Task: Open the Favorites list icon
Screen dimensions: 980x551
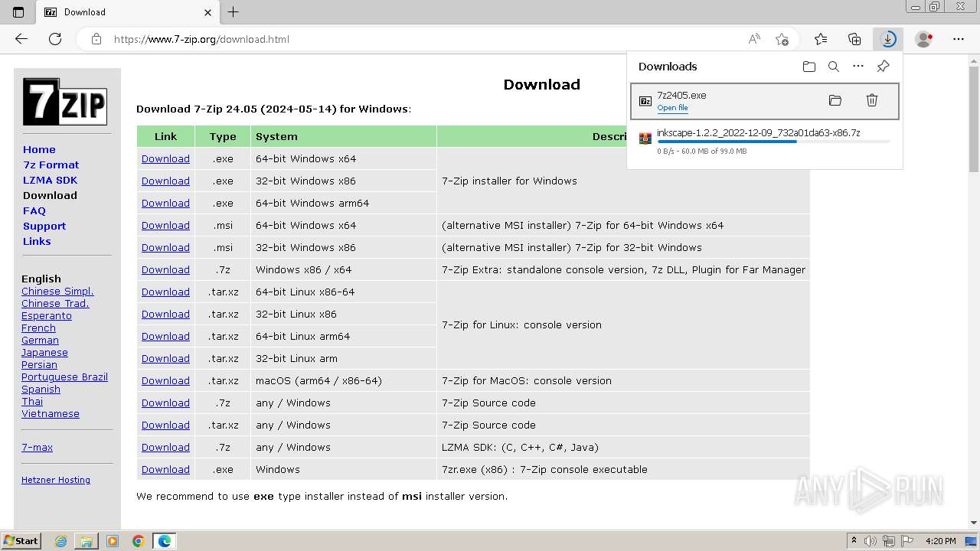Action: (x=821, y=39)
